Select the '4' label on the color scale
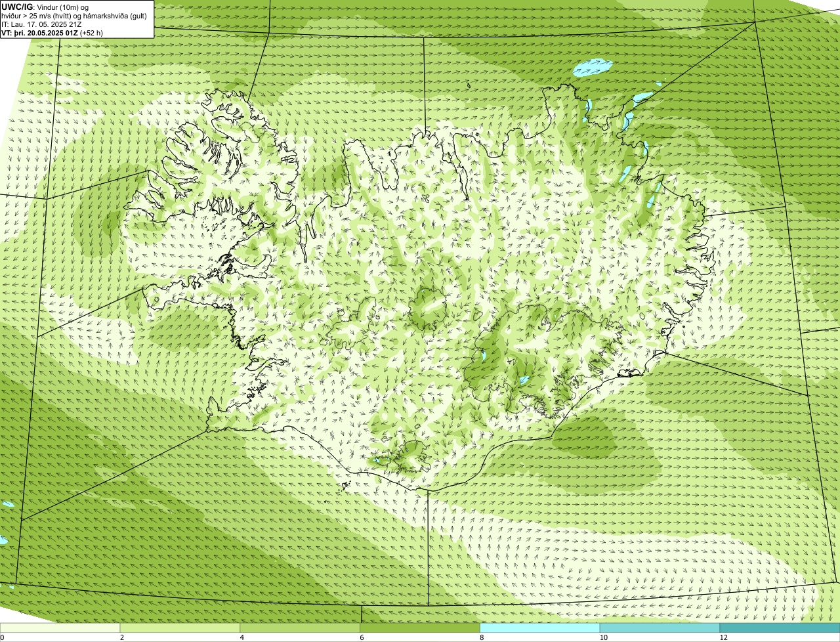The height and width of the screenshot is (642, 840). tap(242, 637)
